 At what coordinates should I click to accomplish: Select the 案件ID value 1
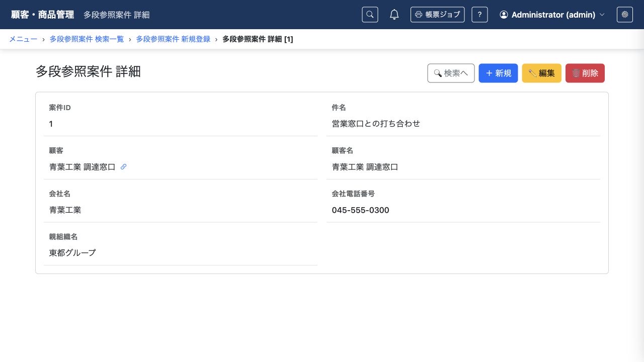51,124
